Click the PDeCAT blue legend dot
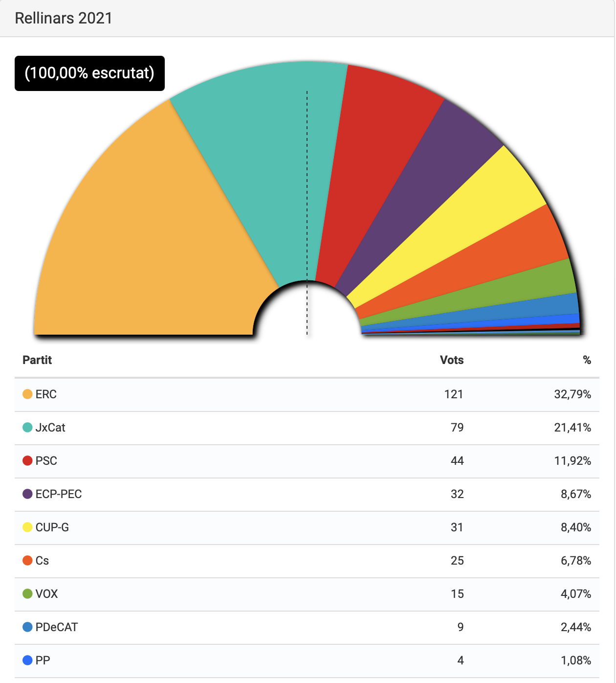 click(27, 627)
